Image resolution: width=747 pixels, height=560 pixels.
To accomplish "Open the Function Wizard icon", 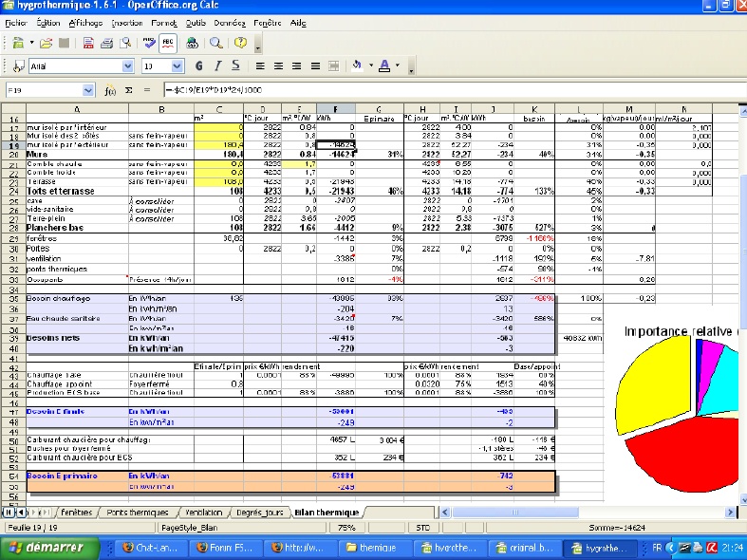I will click(110, 90).
